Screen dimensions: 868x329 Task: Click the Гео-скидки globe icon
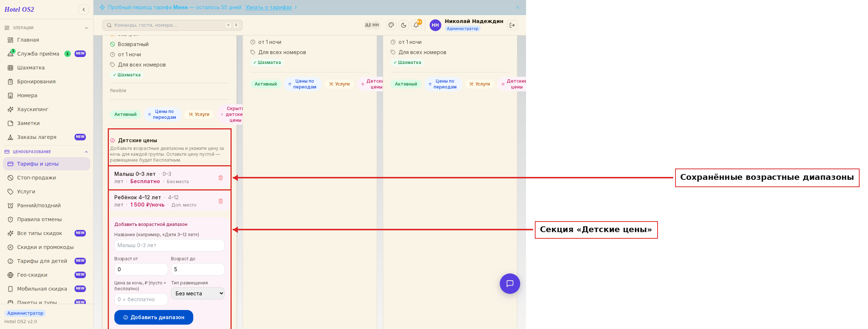[11, 275]
